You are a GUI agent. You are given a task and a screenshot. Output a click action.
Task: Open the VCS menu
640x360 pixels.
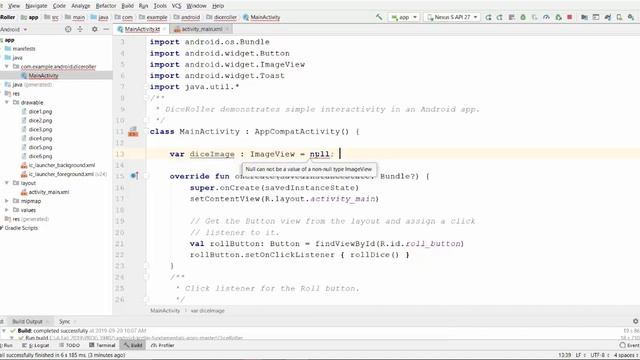(176, 6)
